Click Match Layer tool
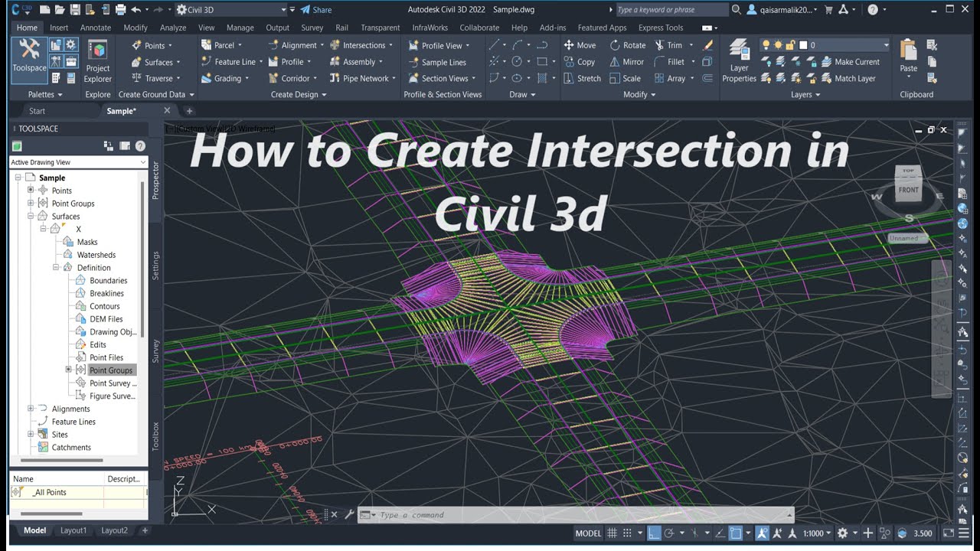This screenshot has width=980, height=551. 848,78
